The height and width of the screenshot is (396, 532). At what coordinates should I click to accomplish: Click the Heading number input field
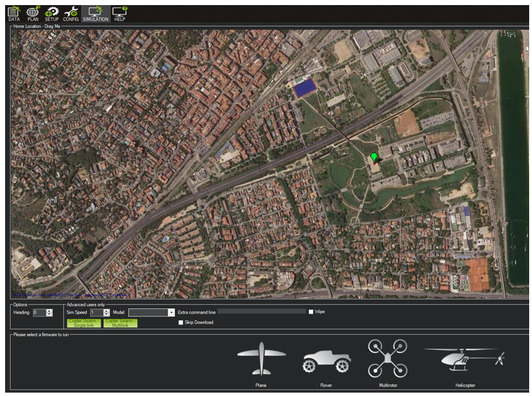click(39, 312)
